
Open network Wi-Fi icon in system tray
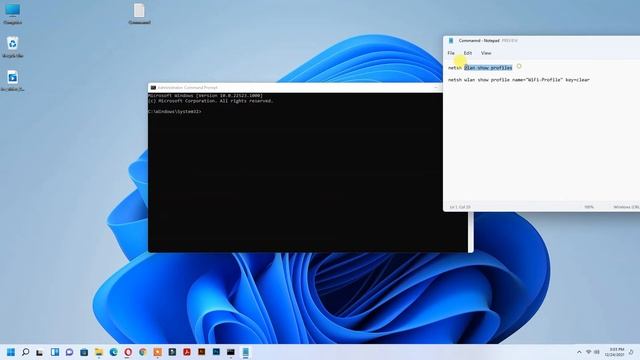click(x=589, y=352)
